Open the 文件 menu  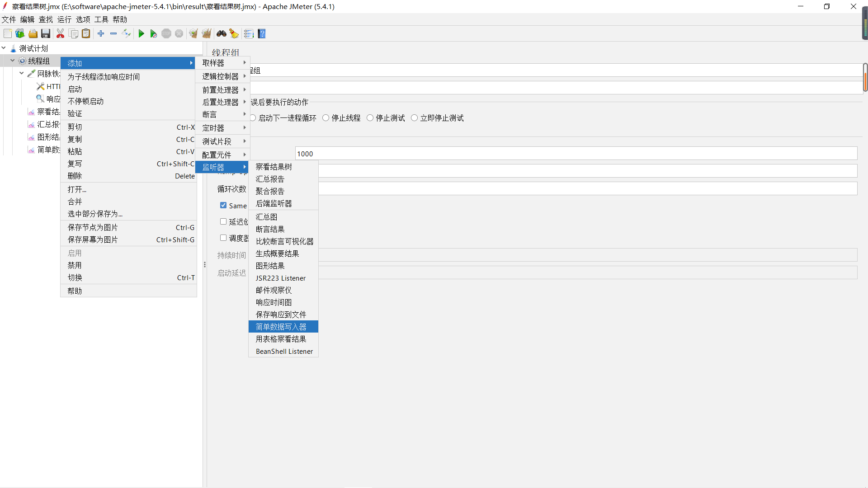tap(9, 19)
